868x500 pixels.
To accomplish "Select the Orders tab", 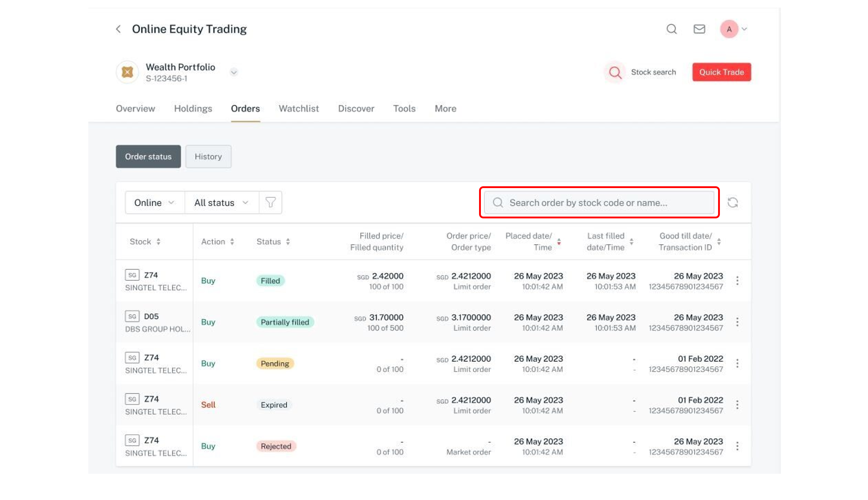I will [x=245, y=108].
